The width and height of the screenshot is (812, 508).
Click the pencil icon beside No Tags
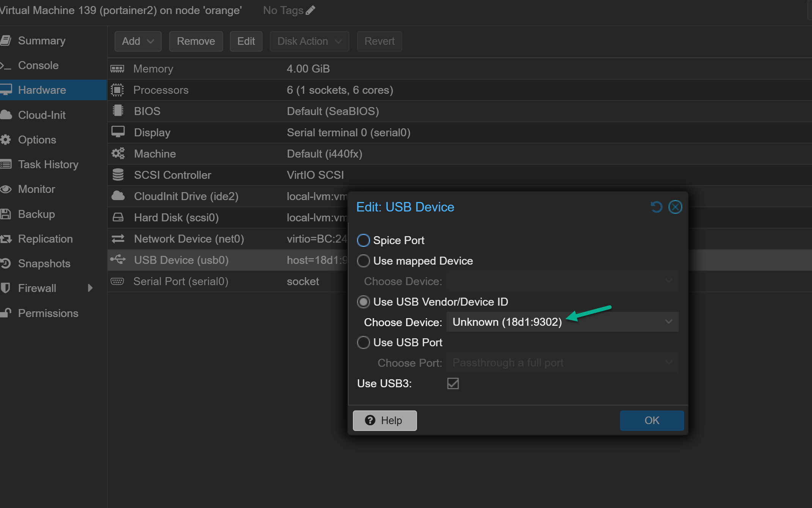coord(310,10)
